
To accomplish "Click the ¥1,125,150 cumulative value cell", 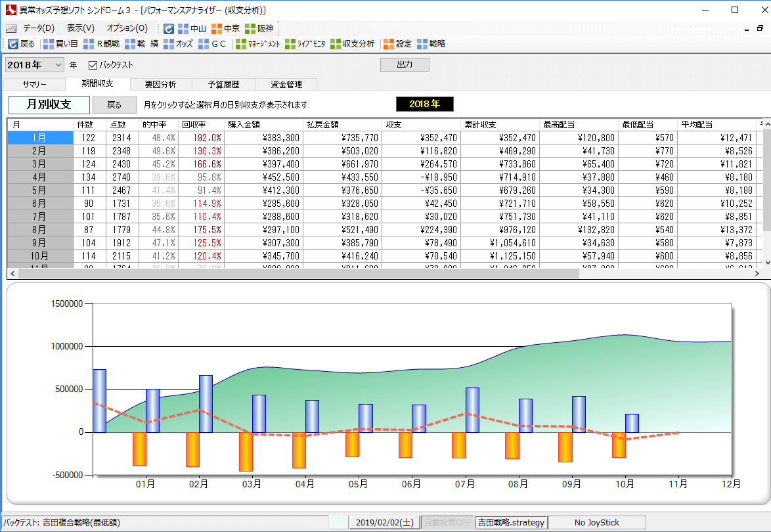I will pos(500,256).
